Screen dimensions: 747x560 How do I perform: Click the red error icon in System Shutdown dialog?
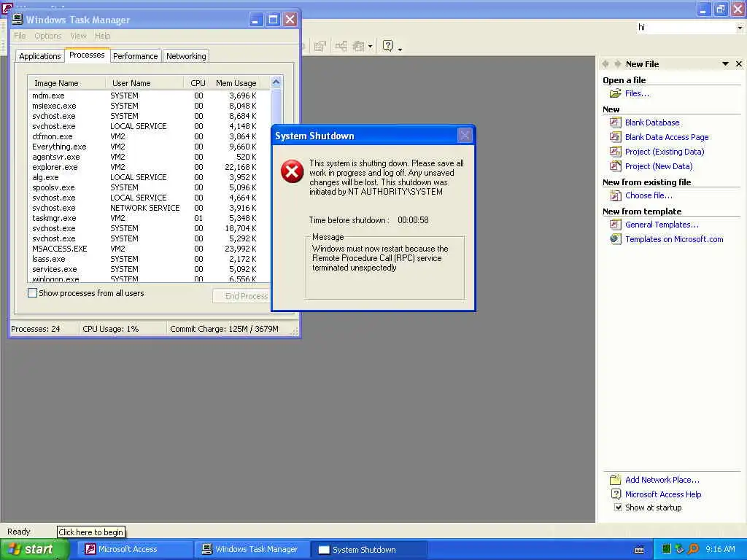[292, 171]
